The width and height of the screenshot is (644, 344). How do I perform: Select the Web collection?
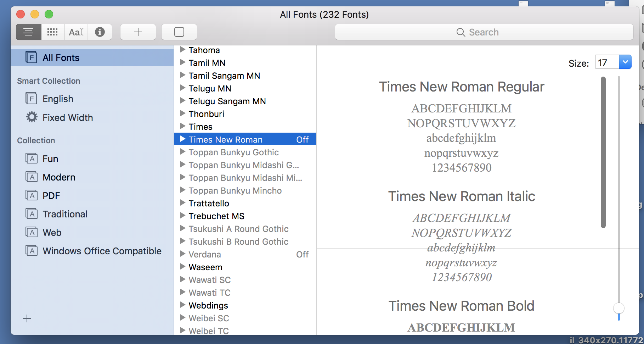click(52, 233)
